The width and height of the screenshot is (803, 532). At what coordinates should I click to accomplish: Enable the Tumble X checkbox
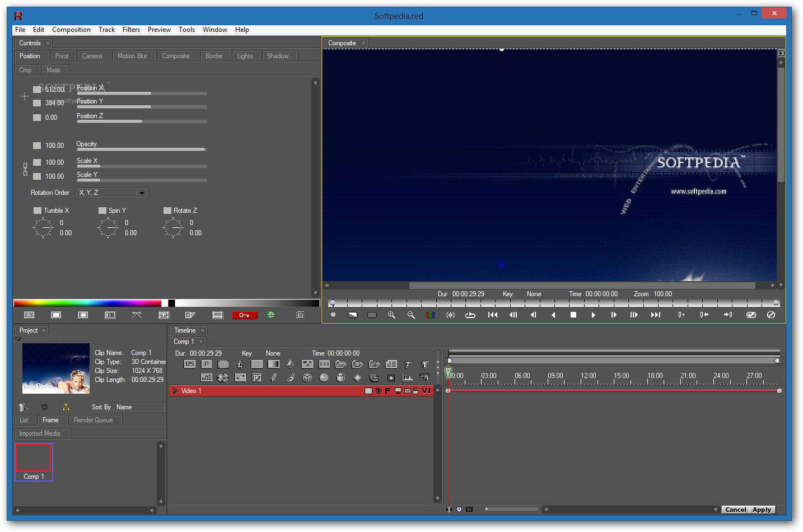[38, 211]
